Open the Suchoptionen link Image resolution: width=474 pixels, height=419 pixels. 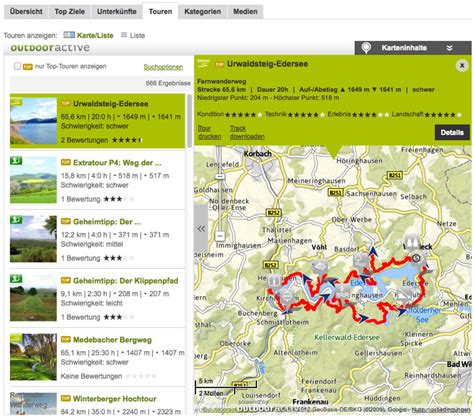coord(163,67)
